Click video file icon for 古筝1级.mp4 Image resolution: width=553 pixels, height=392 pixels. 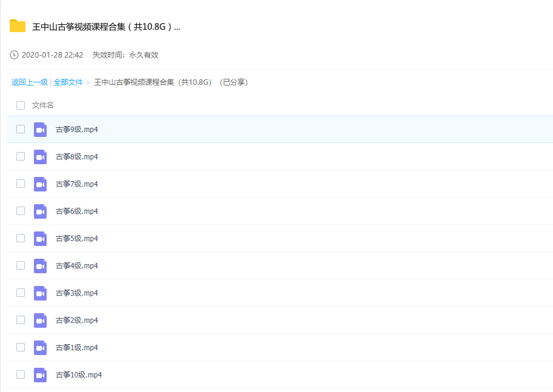tap(40, 348)
